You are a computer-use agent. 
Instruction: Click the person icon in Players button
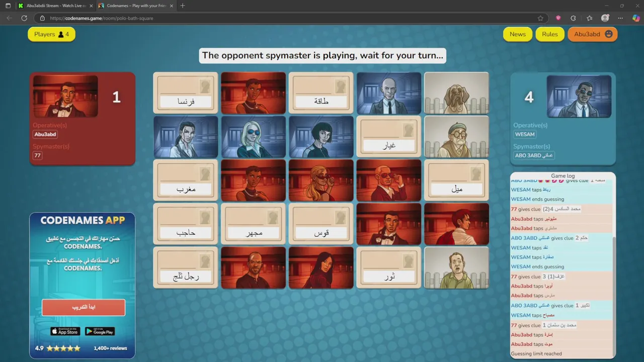pos(61,35)
